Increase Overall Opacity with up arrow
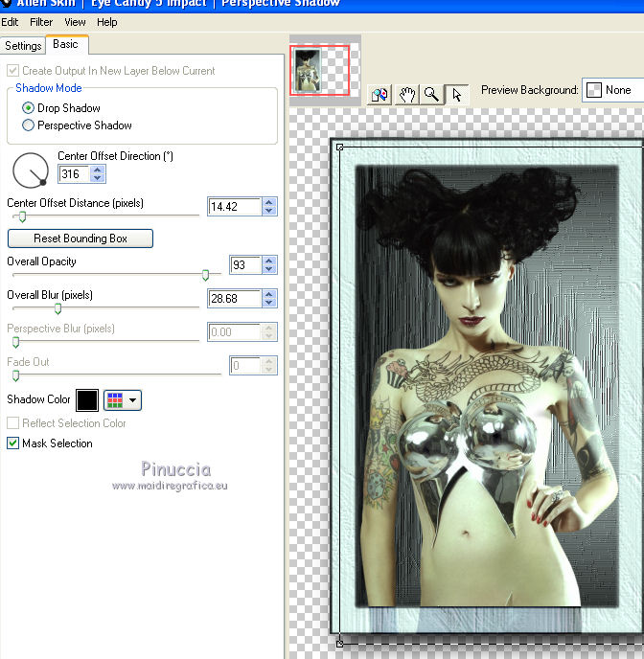The height and width of the screenshot is (659, 644). tap(269, 261)
